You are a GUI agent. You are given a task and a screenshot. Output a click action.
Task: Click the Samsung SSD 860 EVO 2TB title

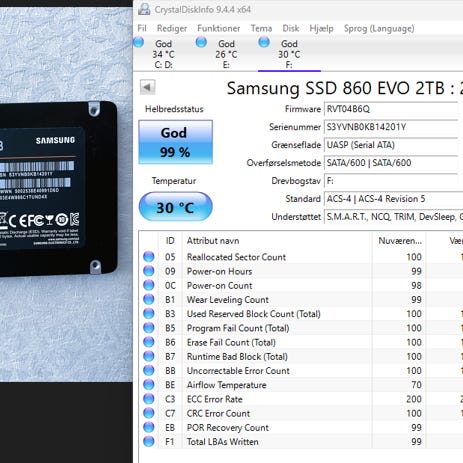[x=345, y=88]
